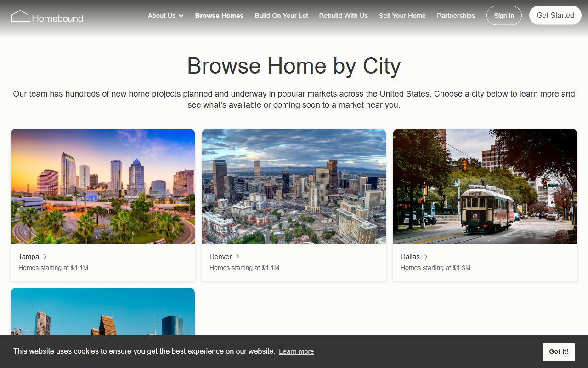Click the Denver city link text
588x368 pixels.
tap(220, 257)
